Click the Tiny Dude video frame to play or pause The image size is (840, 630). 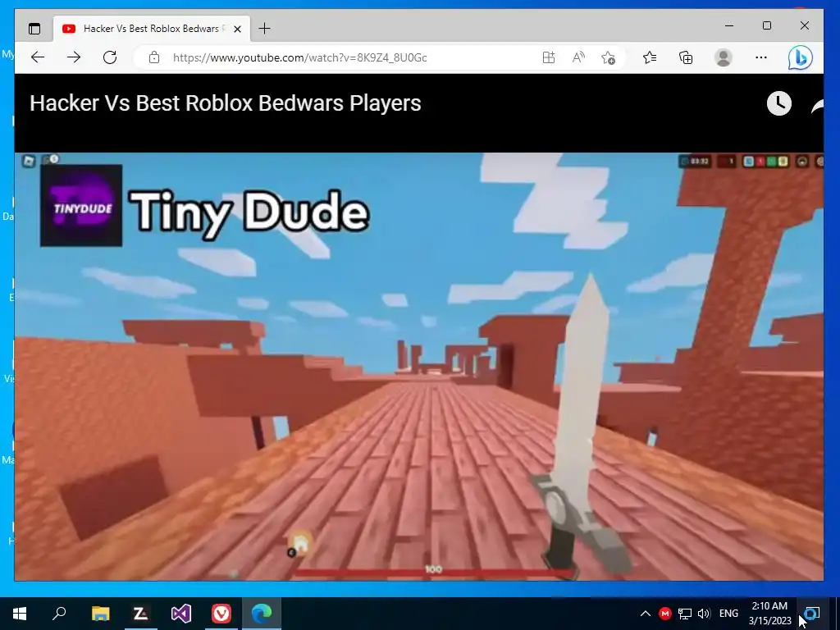(419, 367)
